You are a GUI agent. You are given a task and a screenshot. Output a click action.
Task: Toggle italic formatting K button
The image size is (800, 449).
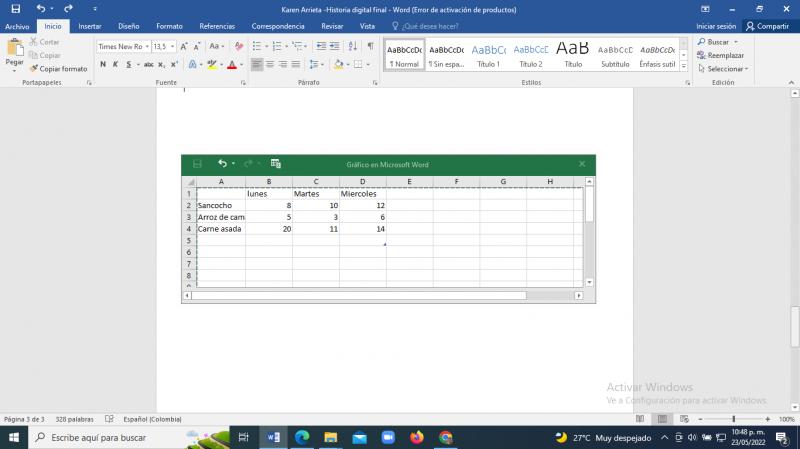click(116, 64)
